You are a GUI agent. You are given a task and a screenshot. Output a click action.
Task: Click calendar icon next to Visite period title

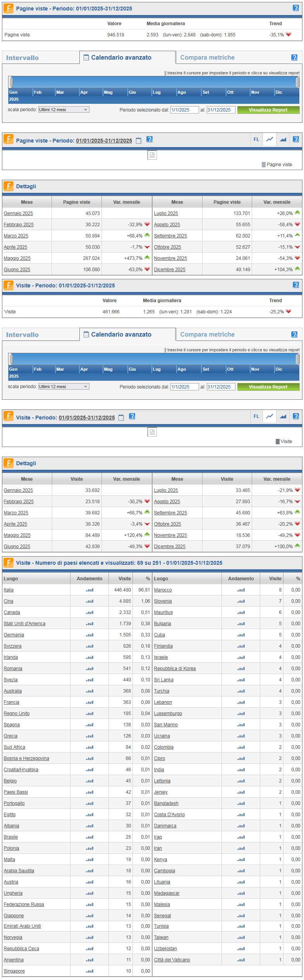pyautogui.click(x=121, y=418)
